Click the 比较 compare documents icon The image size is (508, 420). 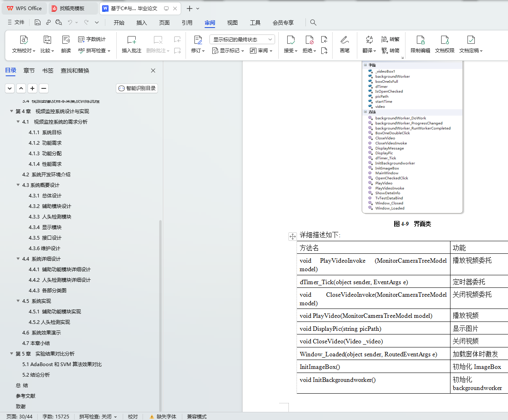(47, 40)
